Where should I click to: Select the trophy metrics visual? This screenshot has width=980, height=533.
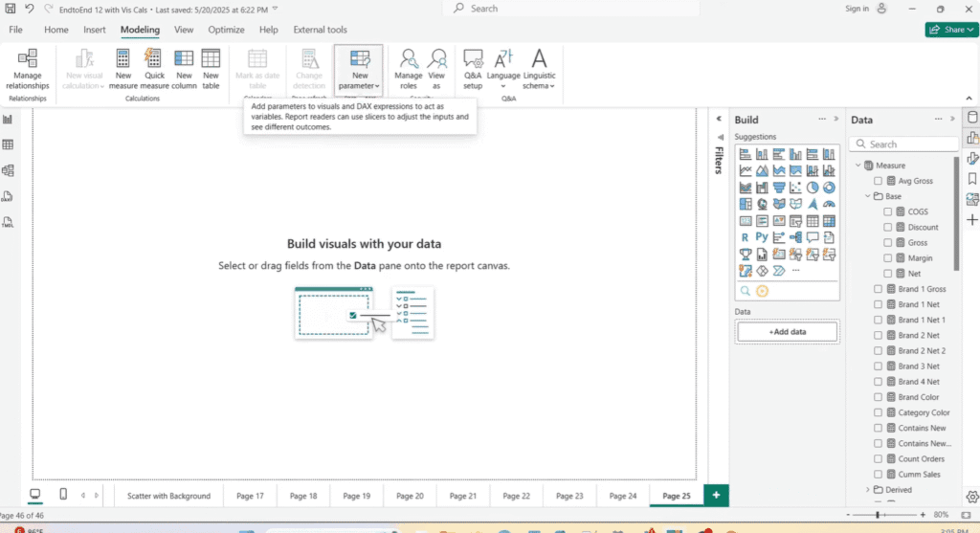745,255
